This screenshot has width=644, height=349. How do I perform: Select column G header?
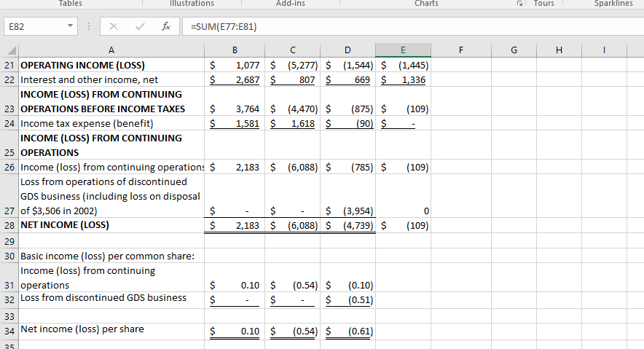(514, 50)
